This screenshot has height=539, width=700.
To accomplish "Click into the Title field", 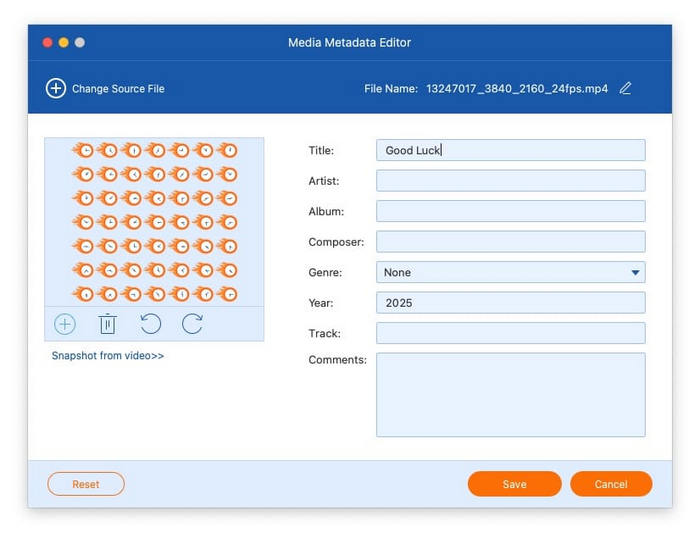I will tap(510, 150).
